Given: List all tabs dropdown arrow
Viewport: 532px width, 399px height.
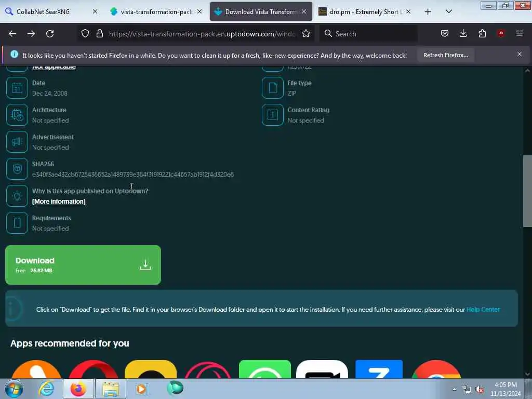Looking at the screenshot, I should [x=448, y=11].
